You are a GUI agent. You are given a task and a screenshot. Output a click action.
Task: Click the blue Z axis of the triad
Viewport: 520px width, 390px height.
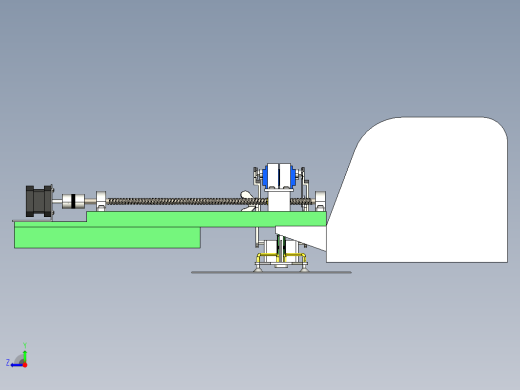point(16,365)
